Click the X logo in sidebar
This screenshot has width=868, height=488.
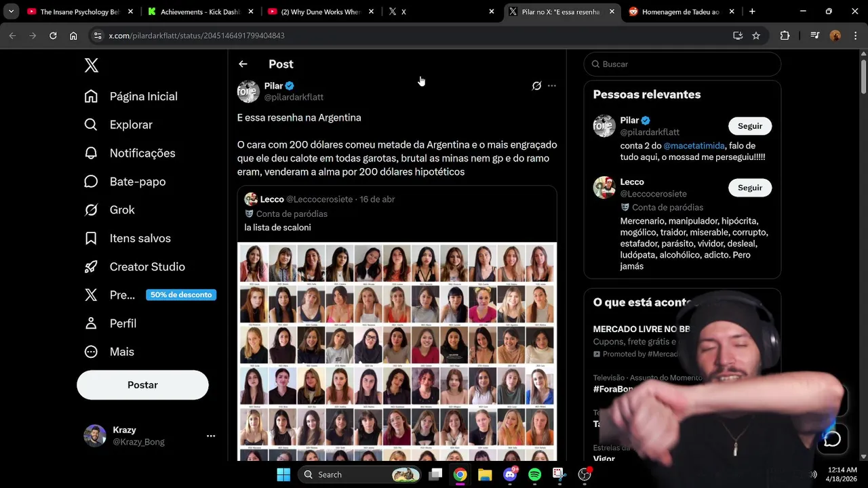click(x=92, y=65)
